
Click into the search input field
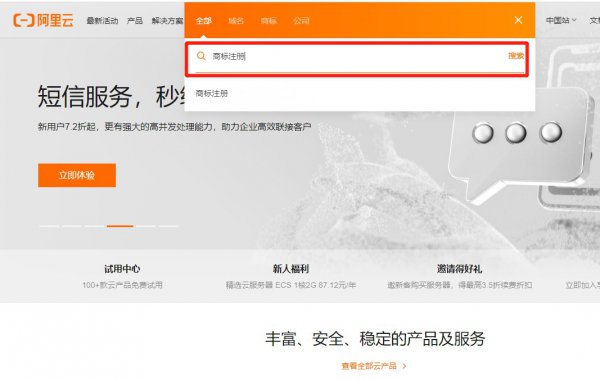click(356, 57)
